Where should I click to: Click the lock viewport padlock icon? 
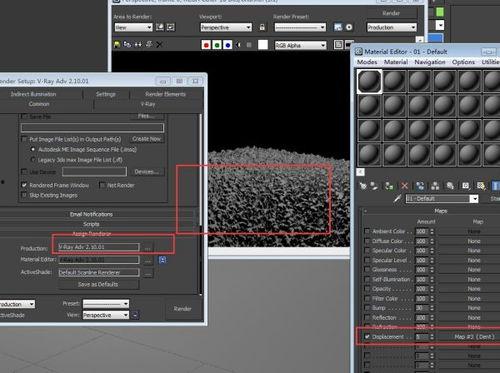[x=262, y=27]
